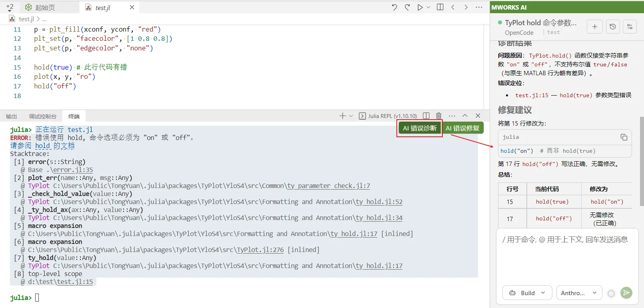
Task: Open the ty_hold.jl:34 stacktrace link
Action: pyautogui.click(x=379, y=218)
